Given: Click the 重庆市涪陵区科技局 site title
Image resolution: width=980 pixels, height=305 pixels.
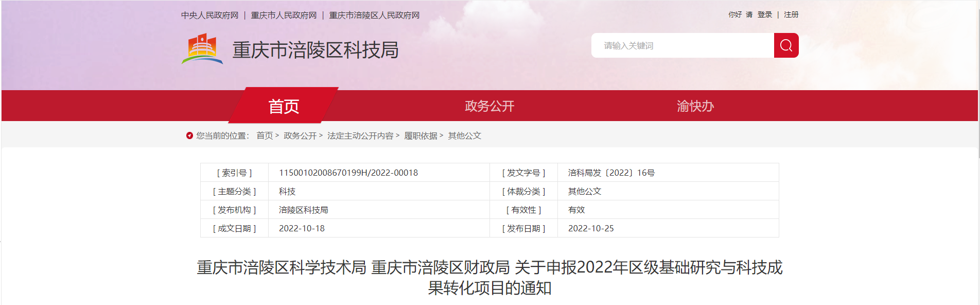Looking at the screenshot, I should (x=315, y=50).
